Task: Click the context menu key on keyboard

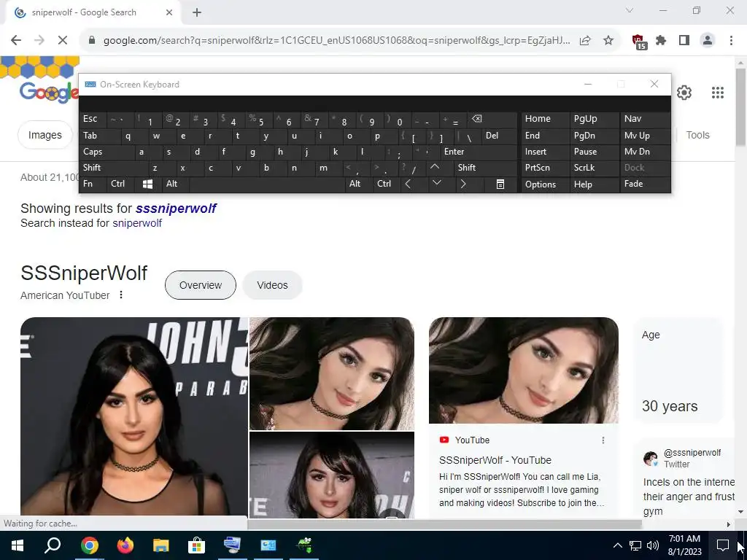Action: click(x=500, y=184)
